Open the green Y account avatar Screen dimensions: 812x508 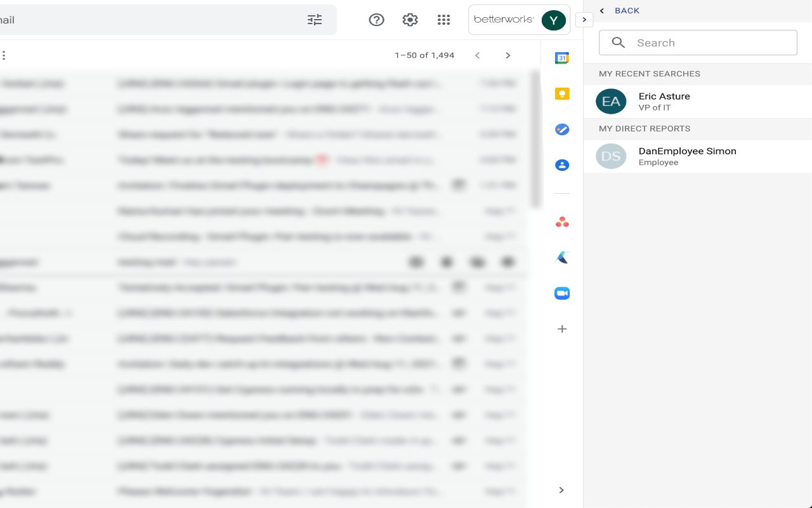coord(554,20)
